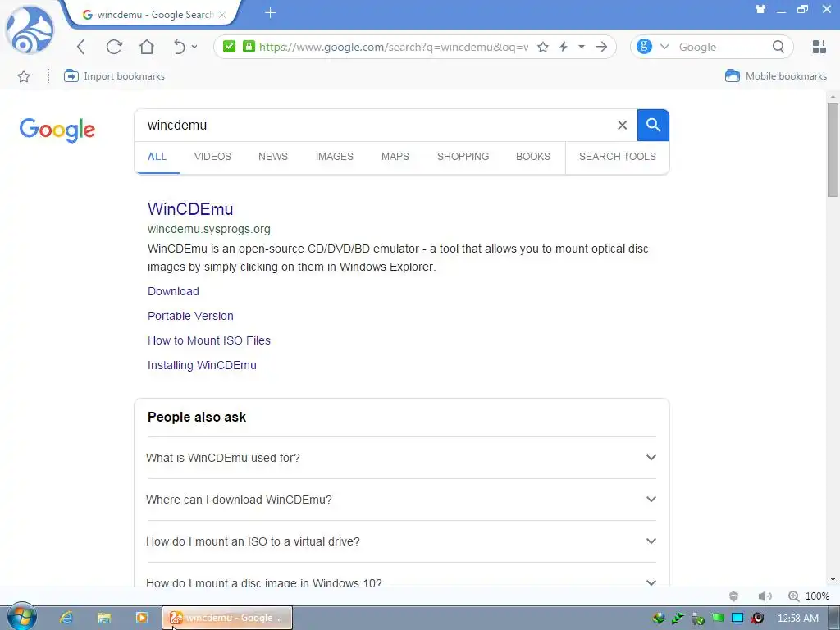Clear the search query with the X

[x=622, y=126]
